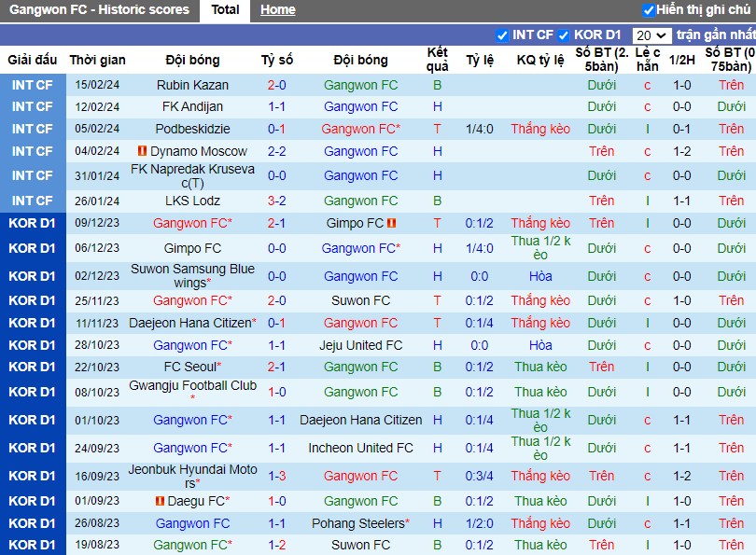Open Daejeon Hana Citizen link on 11/11/23
The height and width of the screenshot is (555, 756).
coord(192,323)
